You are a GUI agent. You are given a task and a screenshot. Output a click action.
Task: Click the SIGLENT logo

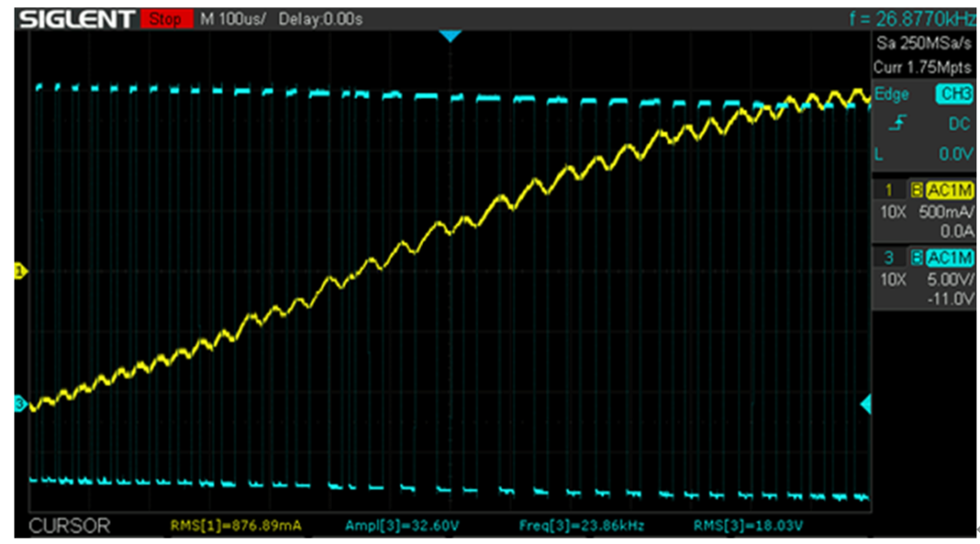click(x=77, y=15)
